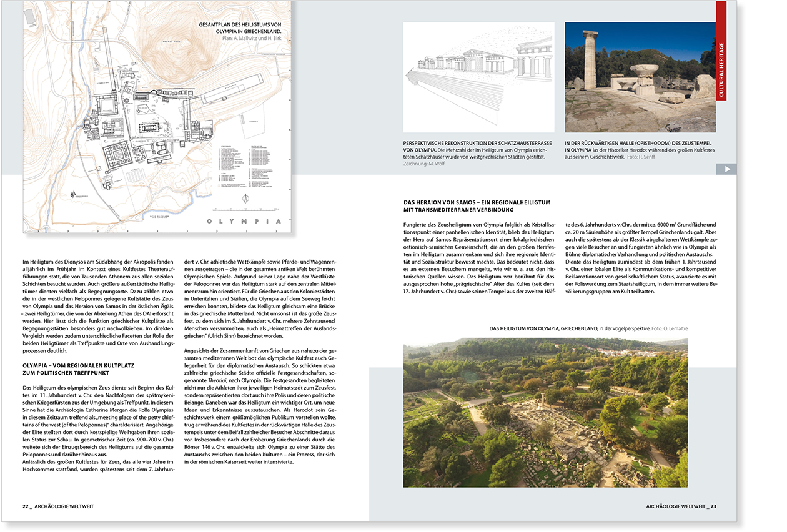Viewport: 787px width, 532px height.
Task: Click the OLYMPIA label below the map
Action: [244, 221]
